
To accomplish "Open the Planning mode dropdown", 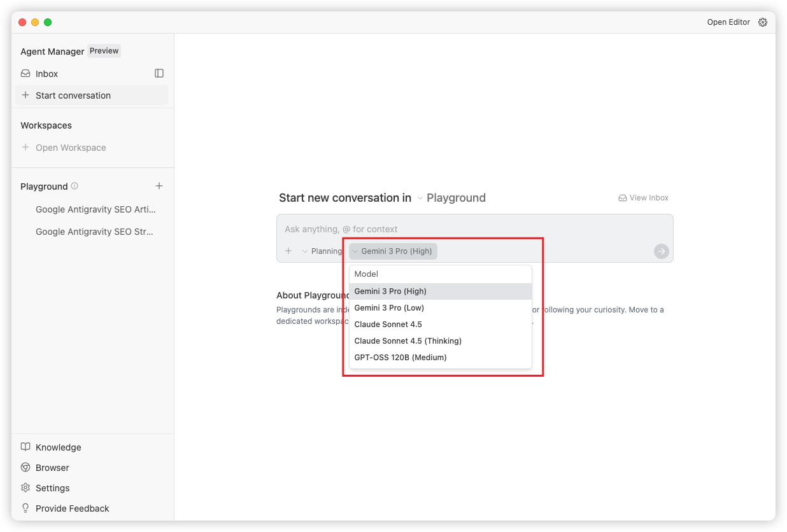I will (322, 251).
